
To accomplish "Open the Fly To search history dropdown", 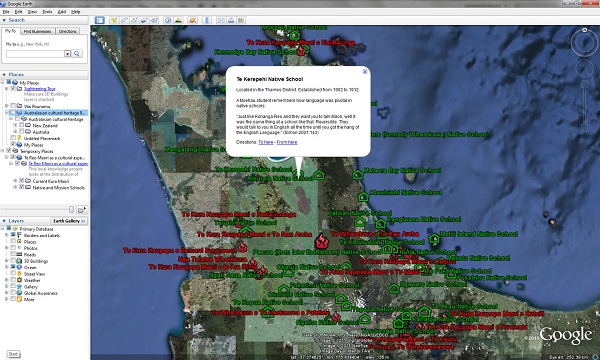I will 67,54.
